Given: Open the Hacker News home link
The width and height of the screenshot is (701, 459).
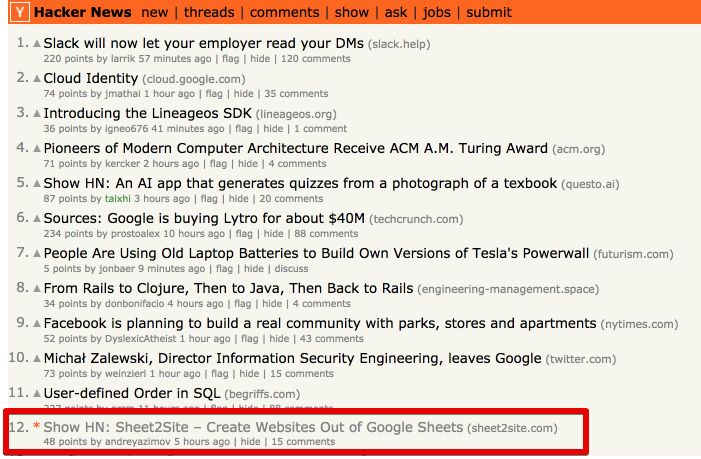Looking at the screenshot, I should tap(83, 12).
